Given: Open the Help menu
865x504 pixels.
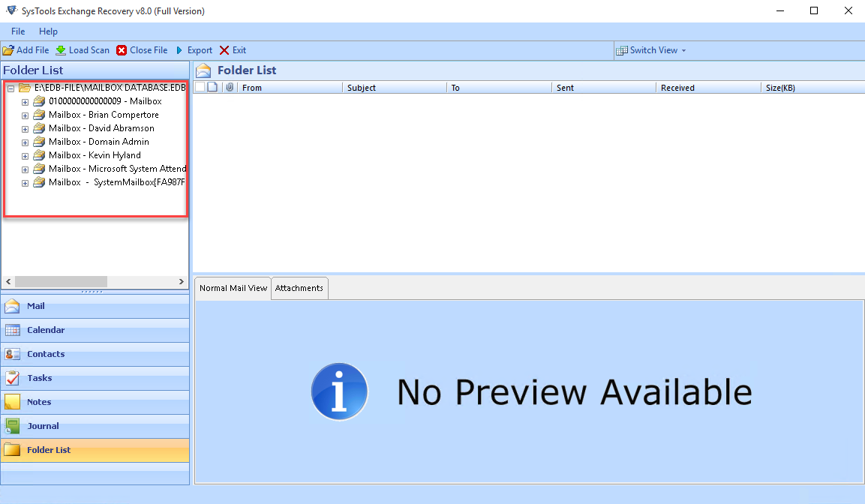Looking at the screenshot, I should [48, 31].
